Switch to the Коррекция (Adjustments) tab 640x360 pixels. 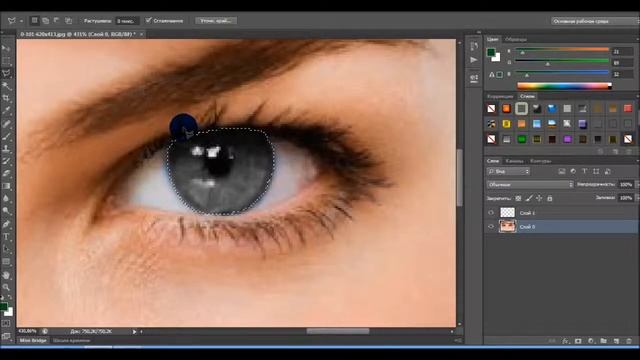[x=500, y=96]
